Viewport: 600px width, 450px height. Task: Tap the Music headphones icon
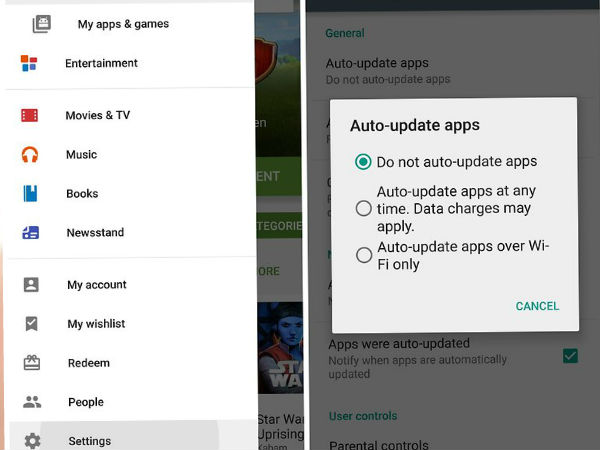pos(30,155)
